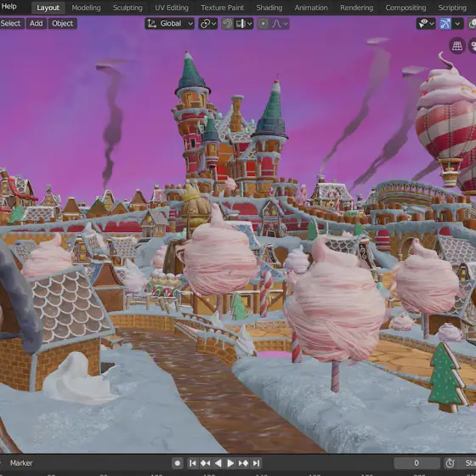Jump to the end frame
Screen dimensions: 476x476
[256, 463]
